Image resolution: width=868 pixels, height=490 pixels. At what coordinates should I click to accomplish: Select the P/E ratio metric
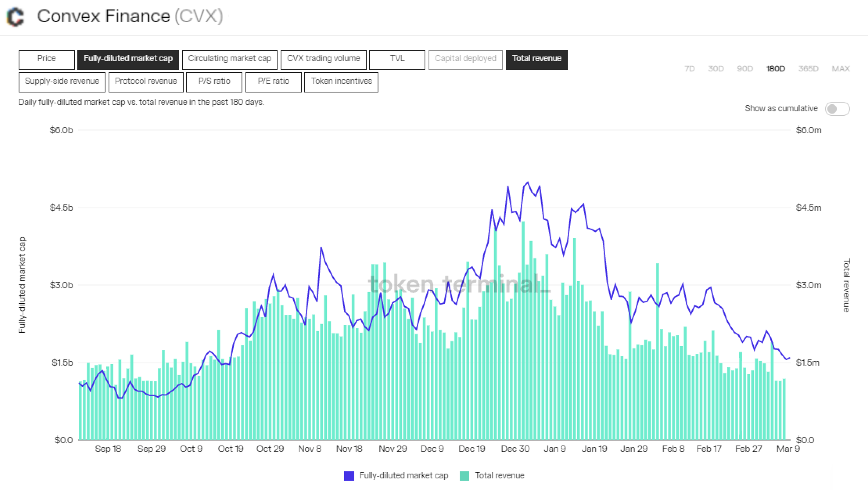click(273, 82)
